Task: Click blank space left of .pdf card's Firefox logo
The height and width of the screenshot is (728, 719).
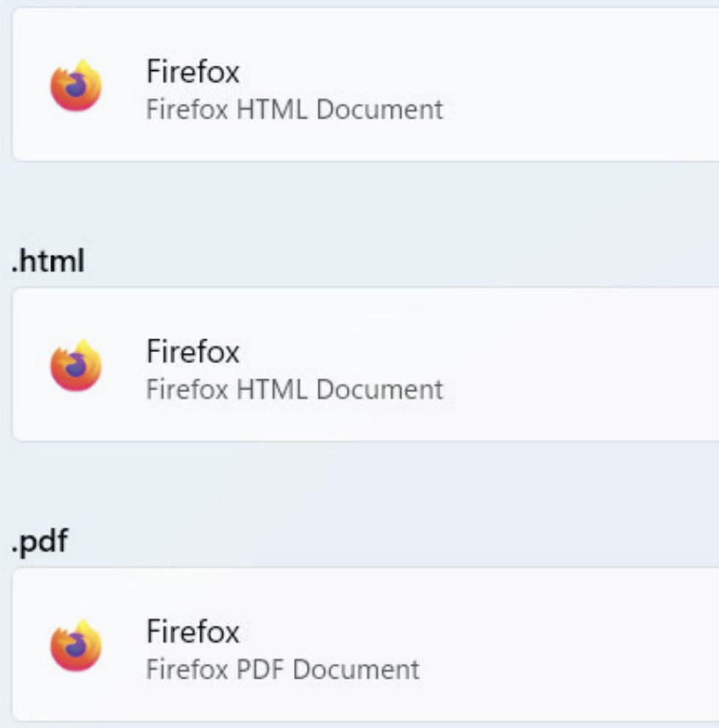Action: click(29, 645)
